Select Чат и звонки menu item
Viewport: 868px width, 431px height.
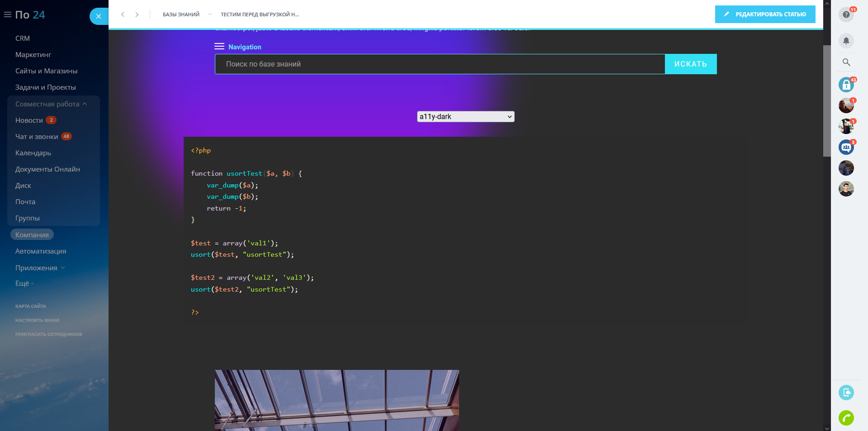(x=37, y=137)
